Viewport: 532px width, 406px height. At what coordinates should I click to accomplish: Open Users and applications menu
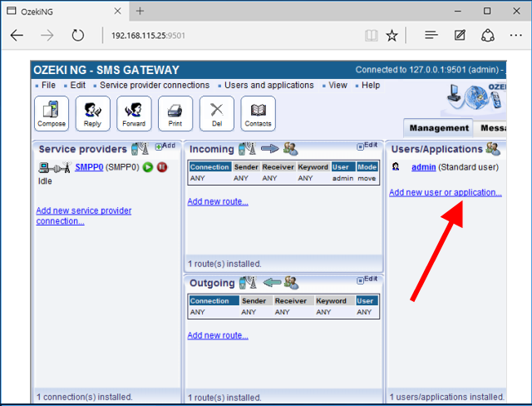268,85
